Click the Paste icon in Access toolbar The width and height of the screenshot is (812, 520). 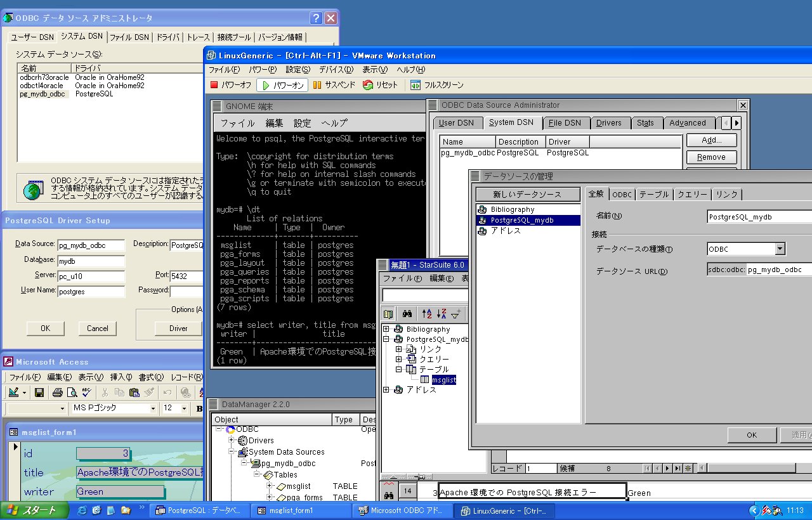(x=134, y=393)
